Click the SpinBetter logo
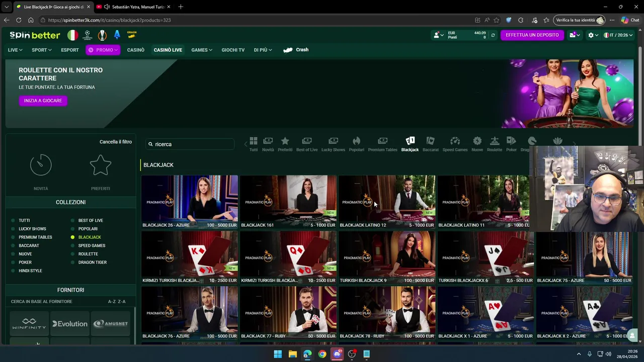Viewport: 644px width, 362px height. 35,35
